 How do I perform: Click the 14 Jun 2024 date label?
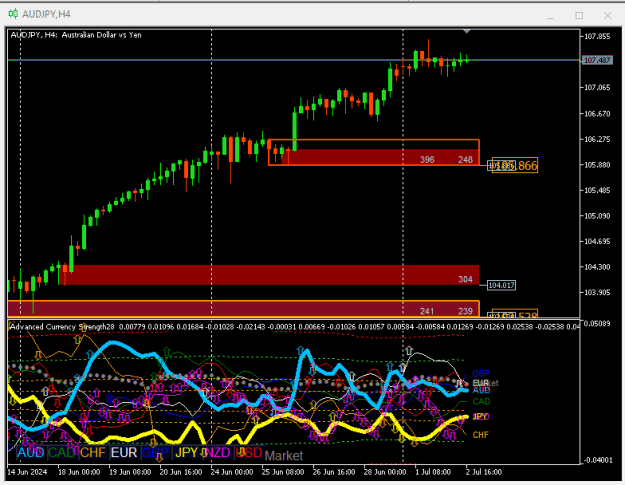27,472
